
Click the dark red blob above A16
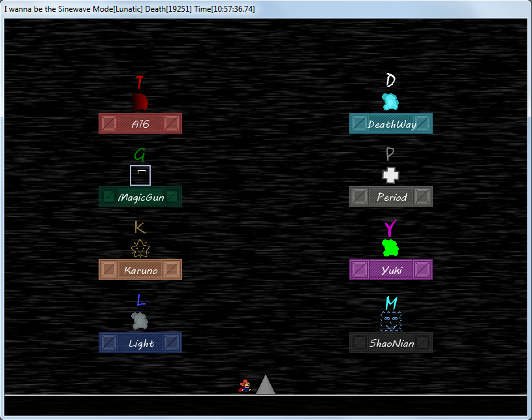[x=140, y=102]
